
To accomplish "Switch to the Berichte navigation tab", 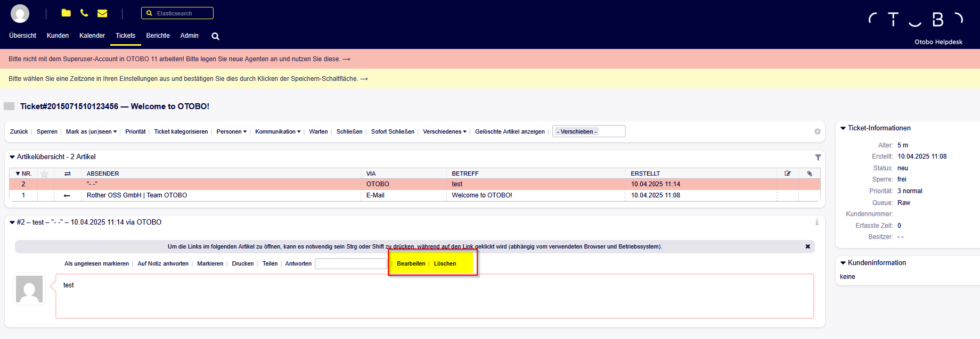I will [158, 36].
